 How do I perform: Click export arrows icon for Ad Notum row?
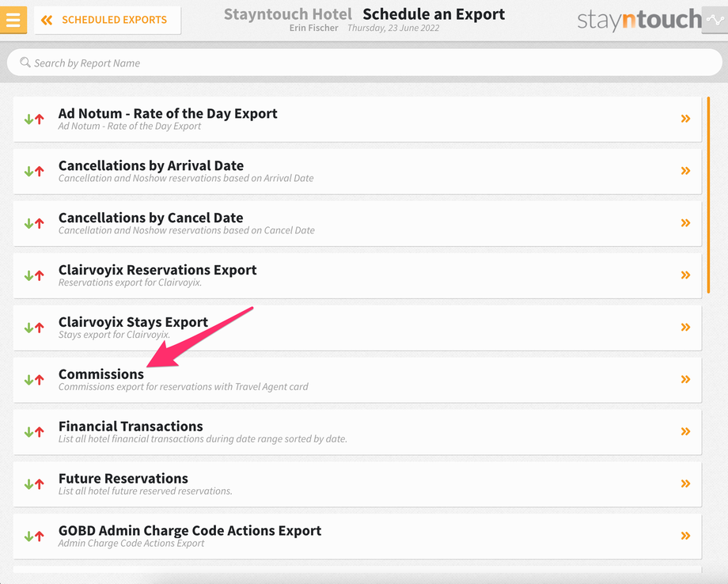tap(34, 119)
